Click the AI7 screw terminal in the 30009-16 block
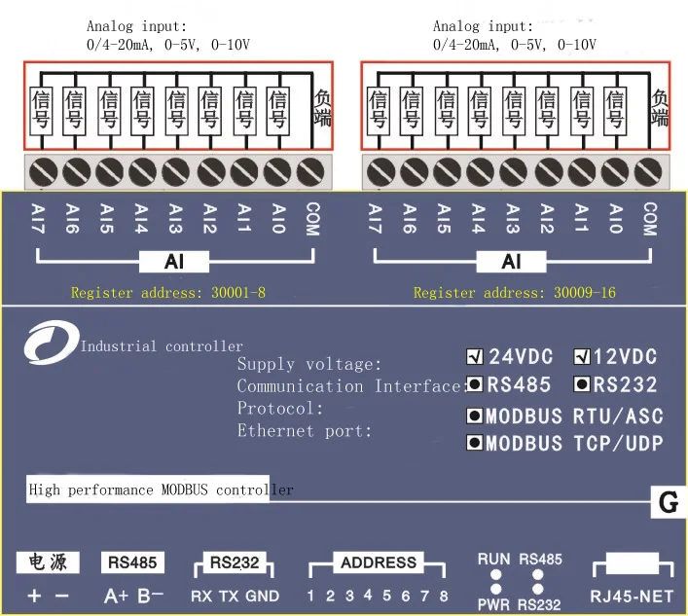 [380, 171]
